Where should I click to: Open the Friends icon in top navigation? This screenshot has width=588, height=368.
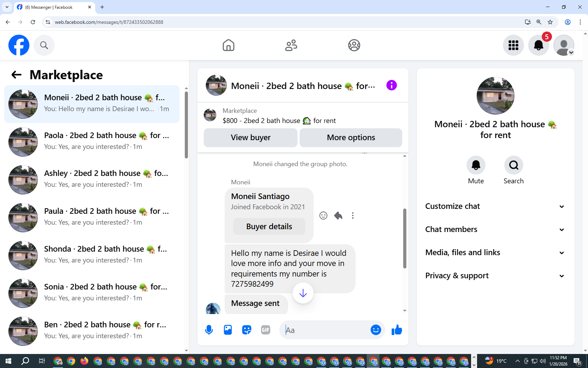coord(291,45)
